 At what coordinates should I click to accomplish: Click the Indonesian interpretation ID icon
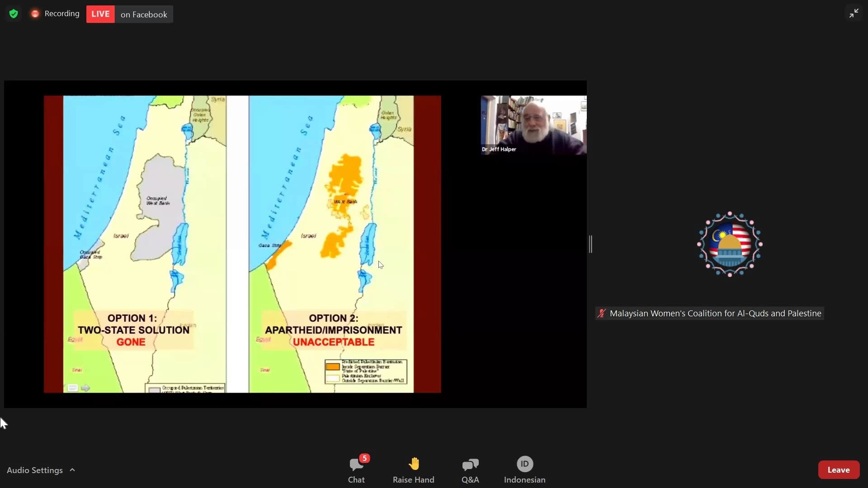pyautogui.click(x=524, y=464)
